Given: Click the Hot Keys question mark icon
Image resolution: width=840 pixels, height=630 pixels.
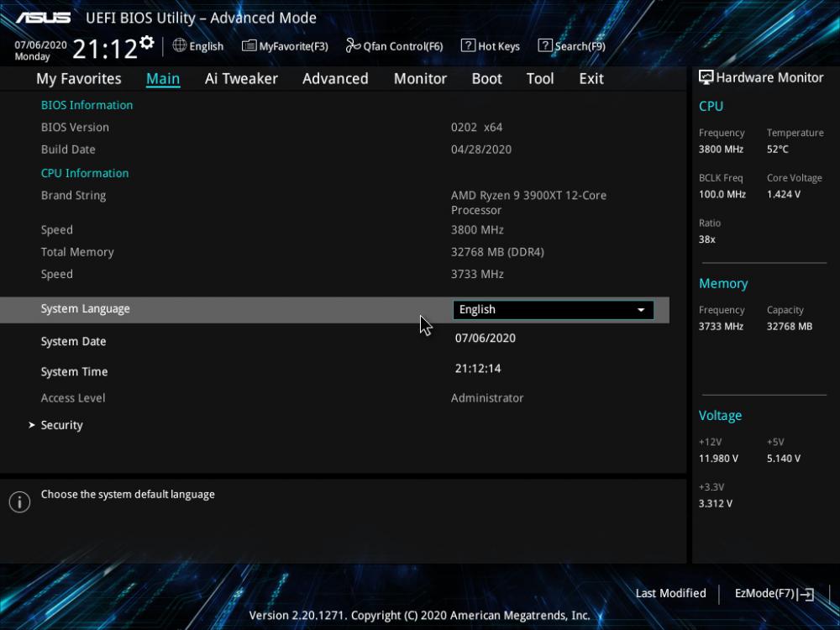Looking at the screenshot, I should [x=468, y=45].
